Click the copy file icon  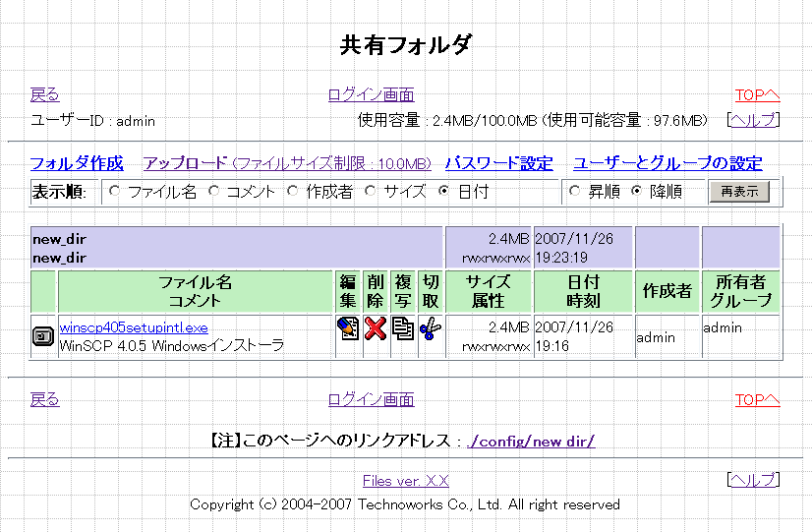(x=402, y=328)
